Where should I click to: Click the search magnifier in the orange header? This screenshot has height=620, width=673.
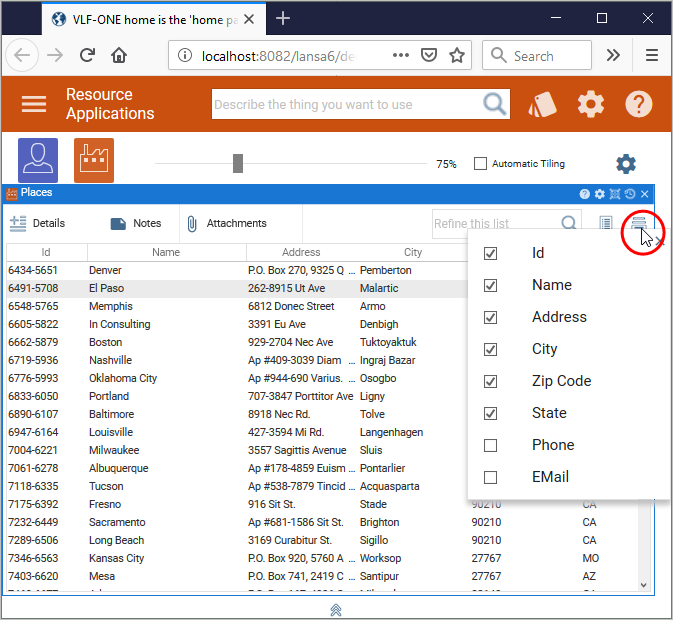click(x=494, y=104)
